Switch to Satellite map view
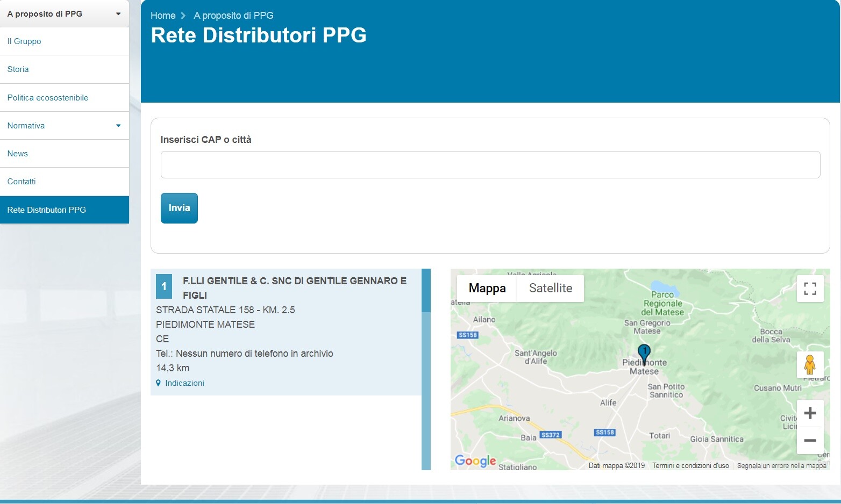841x504 pixels. coord(550,288)
